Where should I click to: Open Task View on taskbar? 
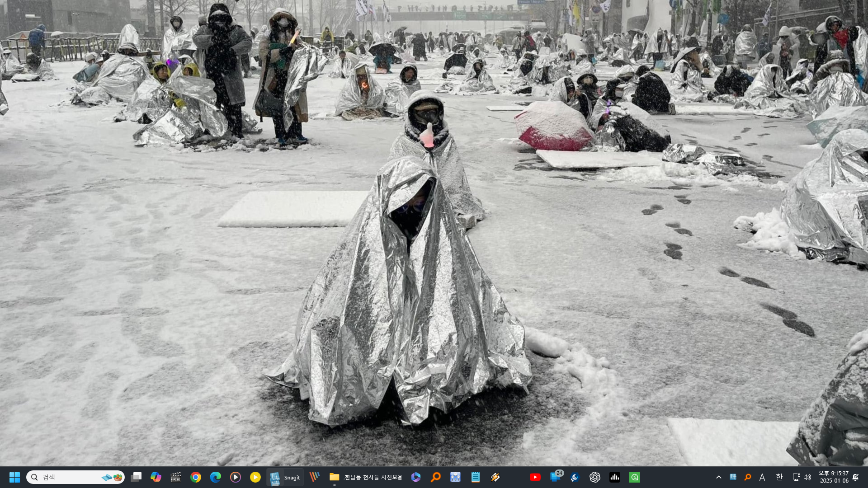136,477
